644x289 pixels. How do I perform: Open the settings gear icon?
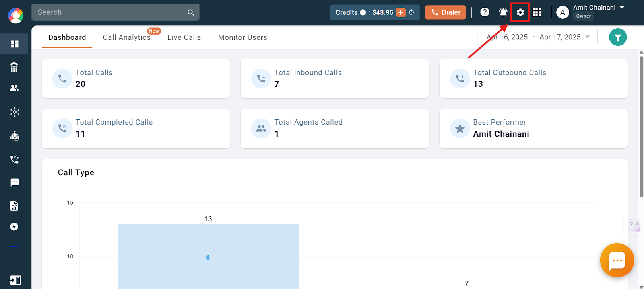pos(520,12)
